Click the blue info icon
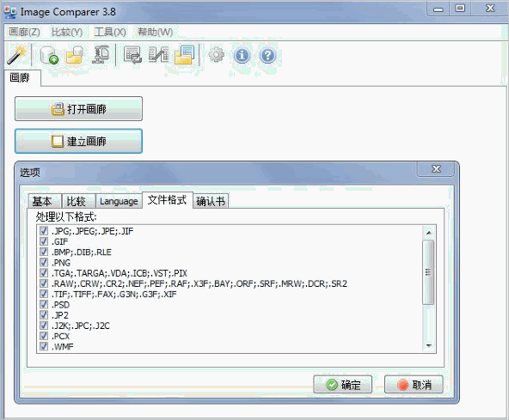Screen dimensions: 509x420 242,56
